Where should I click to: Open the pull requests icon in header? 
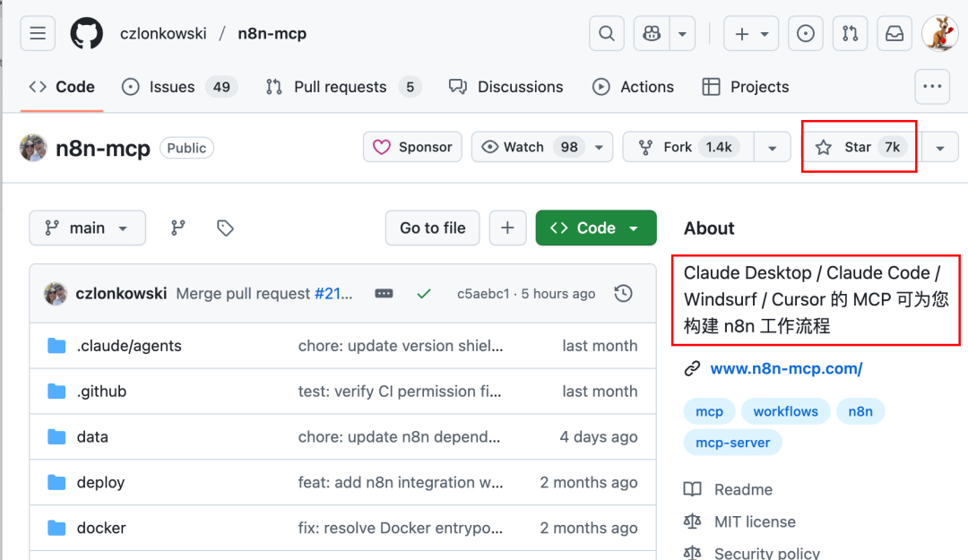tap(851, 34)
